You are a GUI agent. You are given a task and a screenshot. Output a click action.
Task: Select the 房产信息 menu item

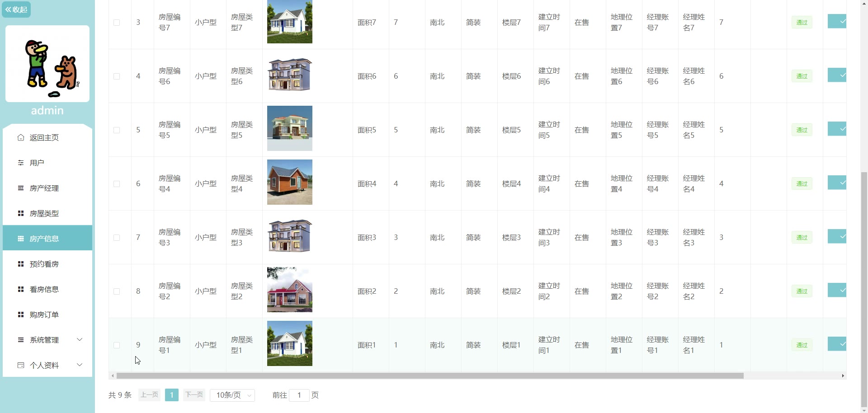pyautogui.click(x=47, y=239)
